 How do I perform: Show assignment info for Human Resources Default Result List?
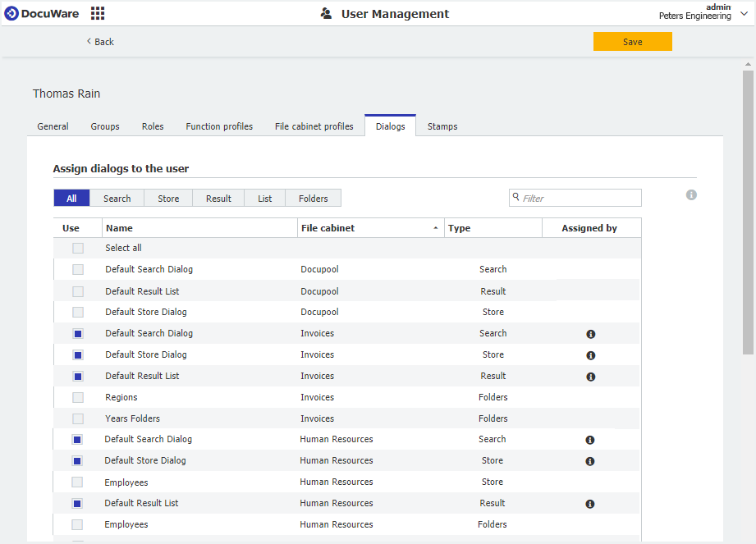(x=589, y=505)
